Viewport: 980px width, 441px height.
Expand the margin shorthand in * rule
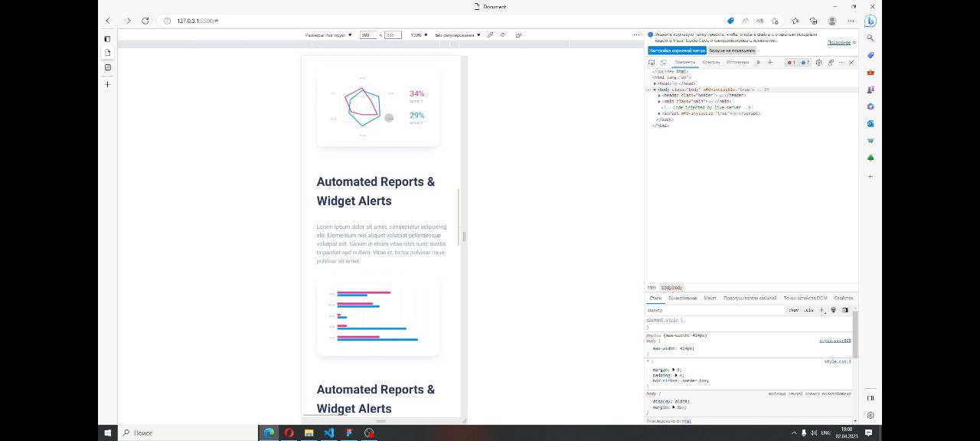[x=674, y=370]
